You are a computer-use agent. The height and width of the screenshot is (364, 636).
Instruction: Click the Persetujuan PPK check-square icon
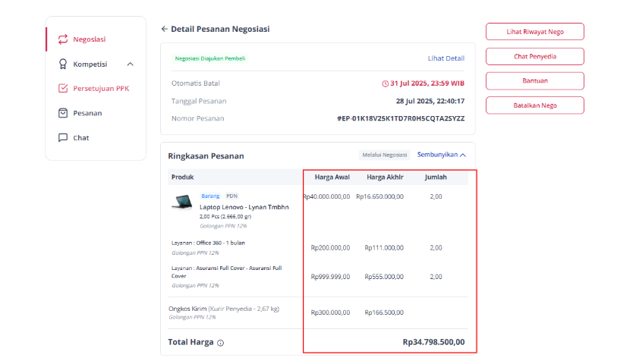pos(62,89)
